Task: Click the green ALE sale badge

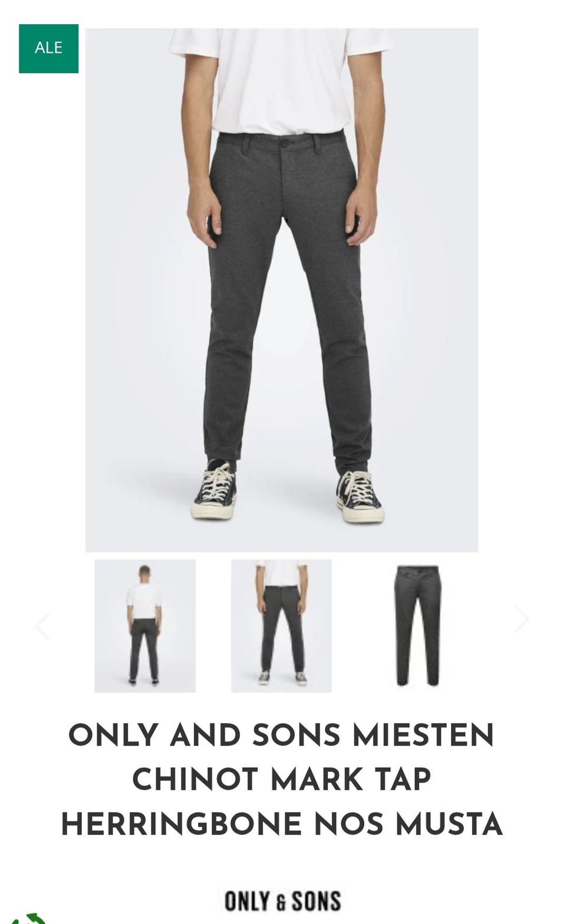Action: coord(48,48)
